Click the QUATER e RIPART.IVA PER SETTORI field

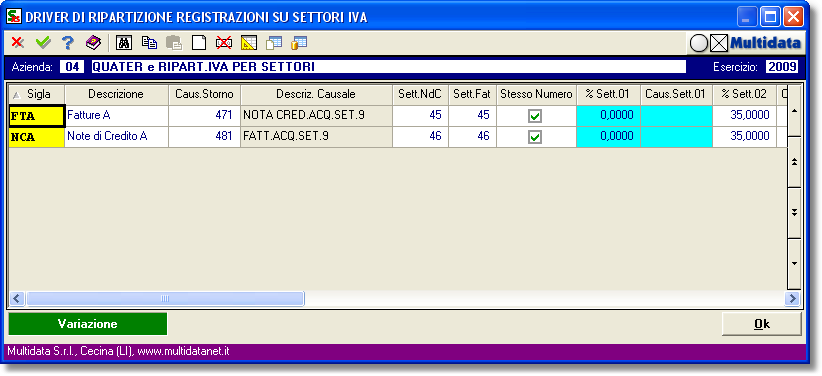[388, 67]
